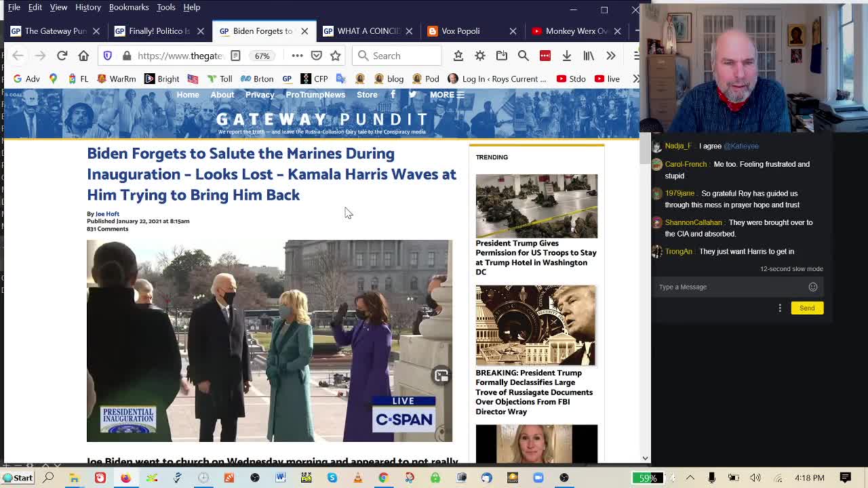Open the CFP bookmark
The image size is (868, 488).
315,79
